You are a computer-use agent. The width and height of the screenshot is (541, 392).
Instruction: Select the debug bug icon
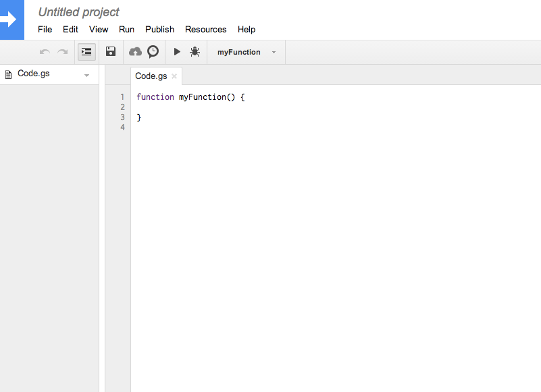tap(195, 51)
